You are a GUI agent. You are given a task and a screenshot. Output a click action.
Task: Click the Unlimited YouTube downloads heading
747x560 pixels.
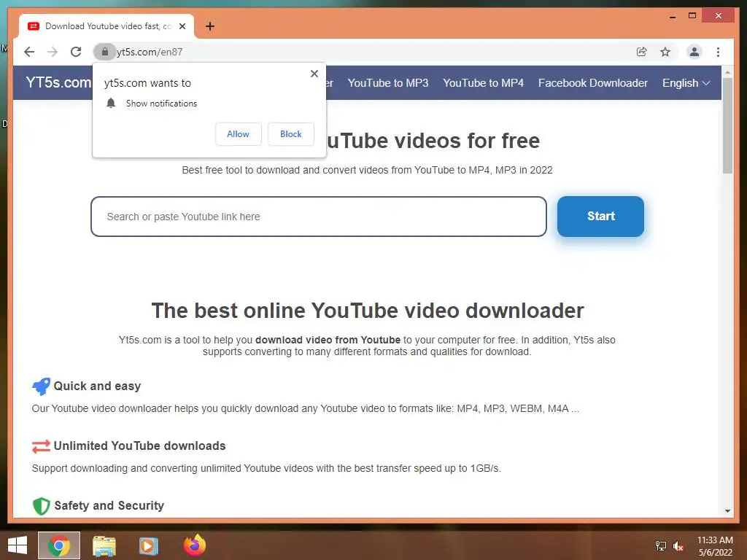pos(139,446)
